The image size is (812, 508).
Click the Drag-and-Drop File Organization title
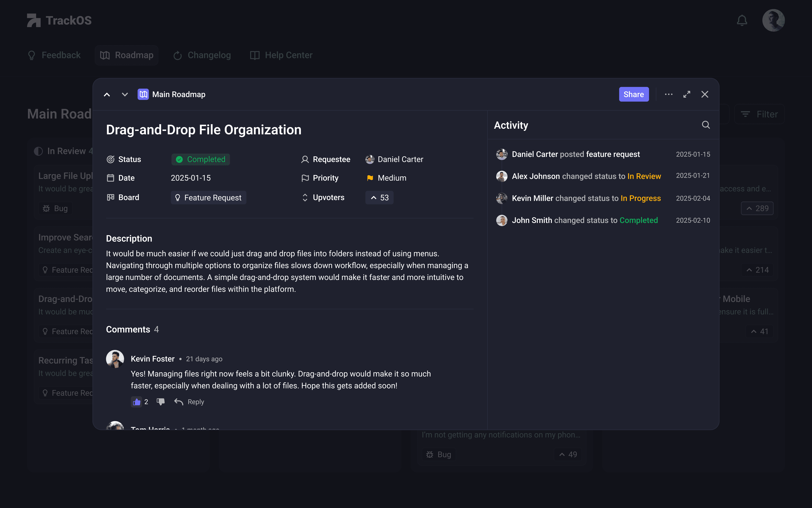[204, 130]
